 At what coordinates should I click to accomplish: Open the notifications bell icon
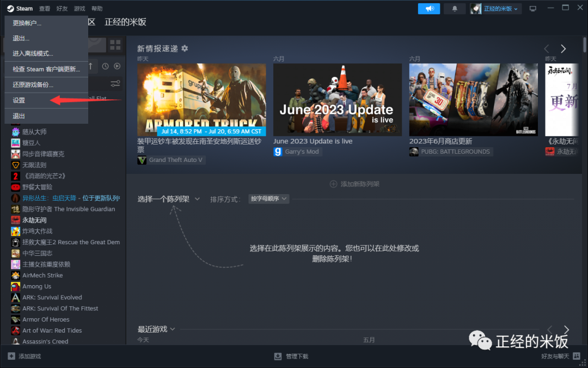click(x=455, y=9)
